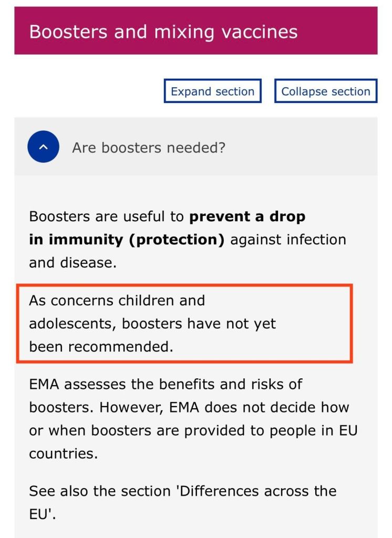This screenshot has height=538, width=392.
Task: Toggle the 'Are boosters needed?' question heading
Action: point(149,148)
